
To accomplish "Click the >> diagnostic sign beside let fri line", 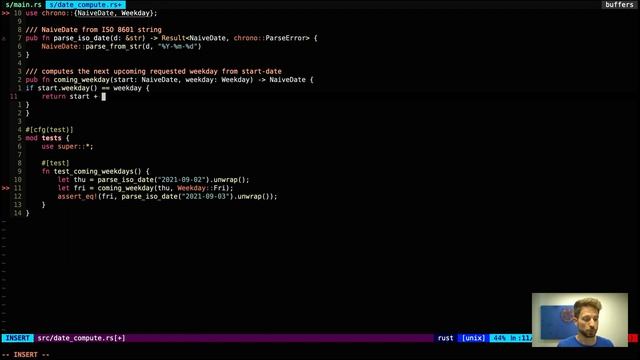I will tap(5, 188).
